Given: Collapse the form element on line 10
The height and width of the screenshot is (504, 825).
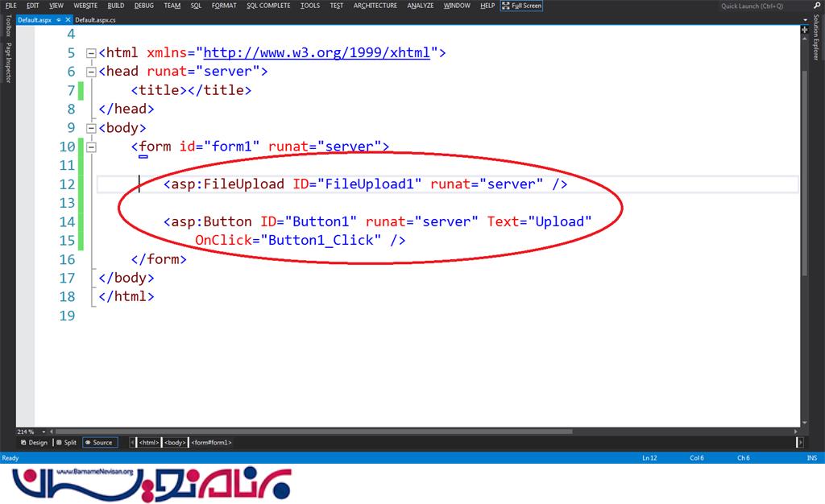Looking at the screenshot, I should [91, 147].
